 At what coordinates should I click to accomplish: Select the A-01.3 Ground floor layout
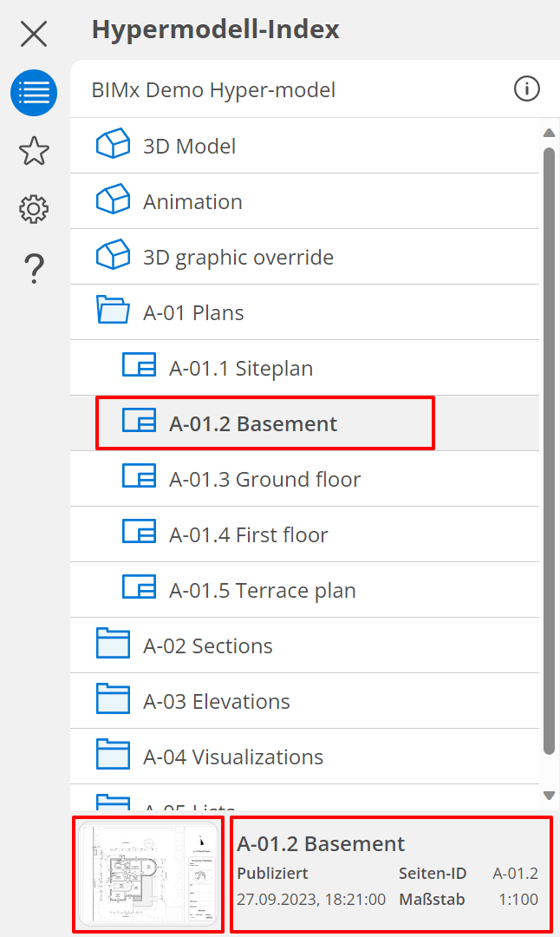coord(264,479)
